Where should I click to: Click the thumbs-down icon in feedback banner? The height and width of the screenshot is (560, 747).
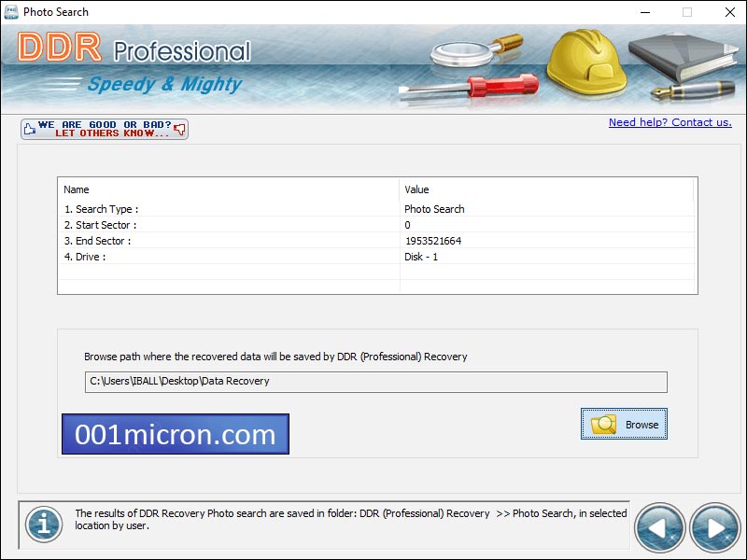[x=179, y=129]
